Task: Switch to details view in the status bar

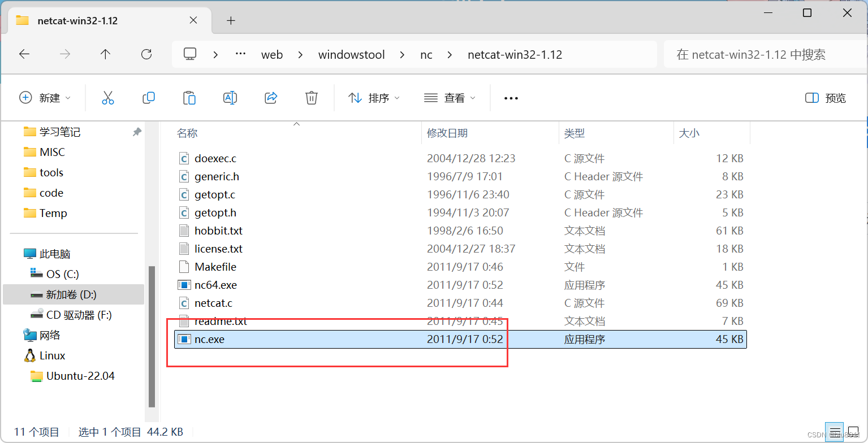Action: click(835, 432)
